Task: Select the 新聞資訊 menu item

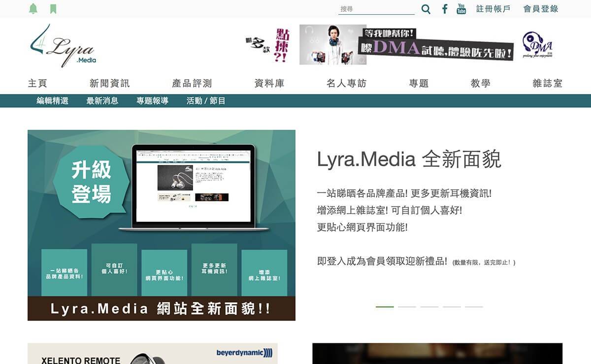Action: pos(109,84)
